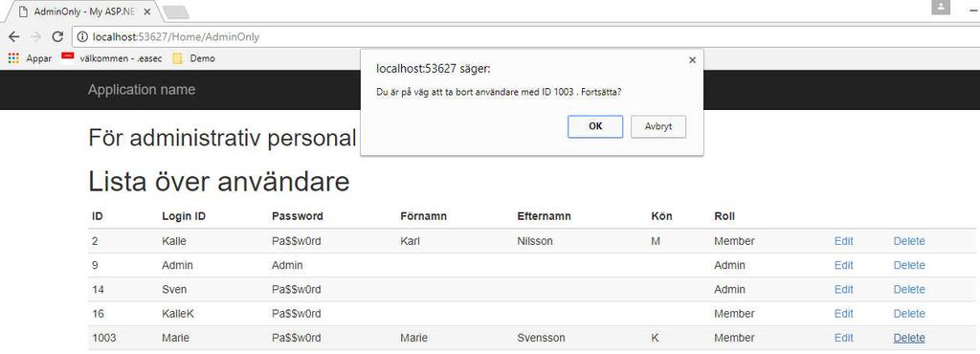Click the Roll column header
Screen dimensions: 980x354
point(724,216)
